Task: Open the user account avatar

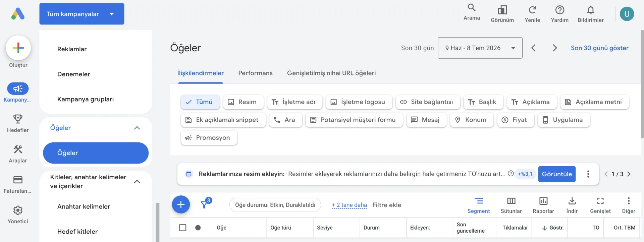Action: click(627, 14)
